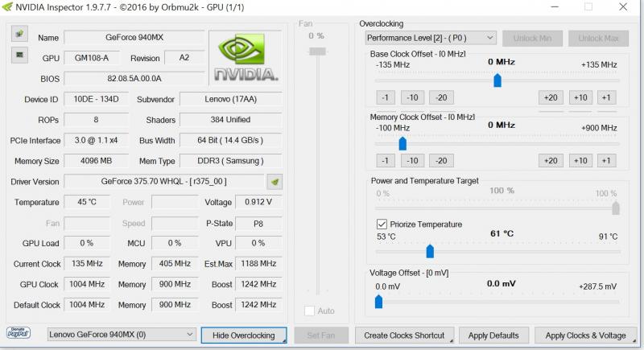Click the Hide Overclocking button

[x=244, y=336]
